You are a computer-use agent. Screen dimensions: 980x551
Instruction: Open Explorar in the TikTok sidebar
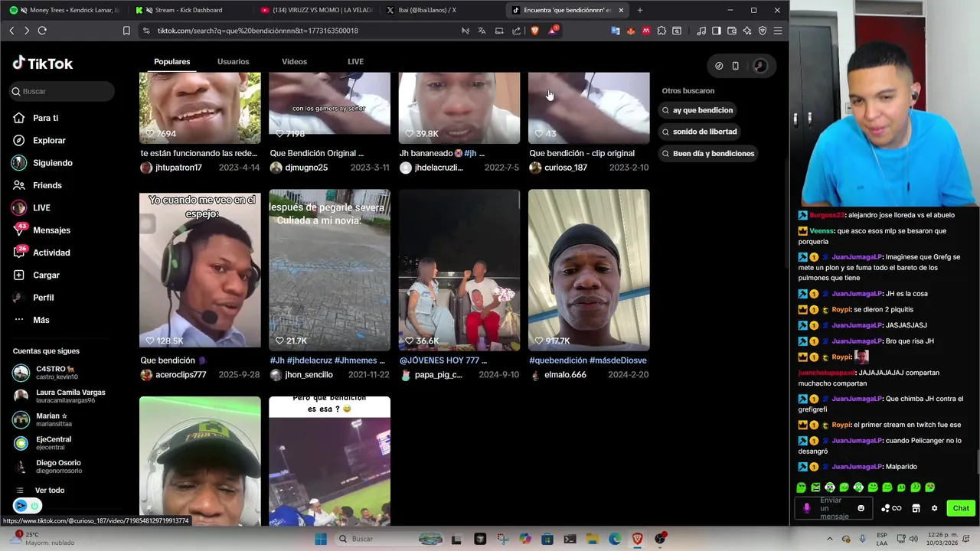(49, 140)
